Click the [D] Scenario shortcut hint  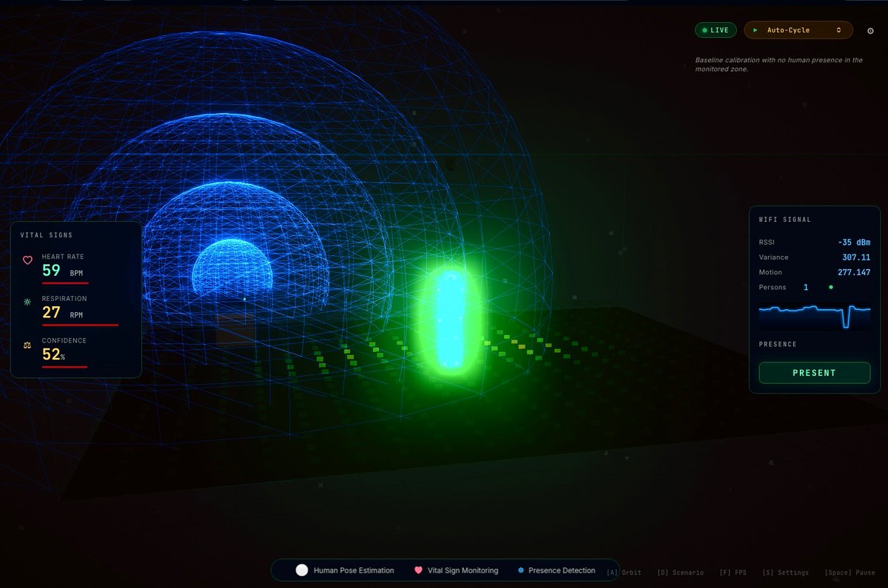[x=680, y=572]
